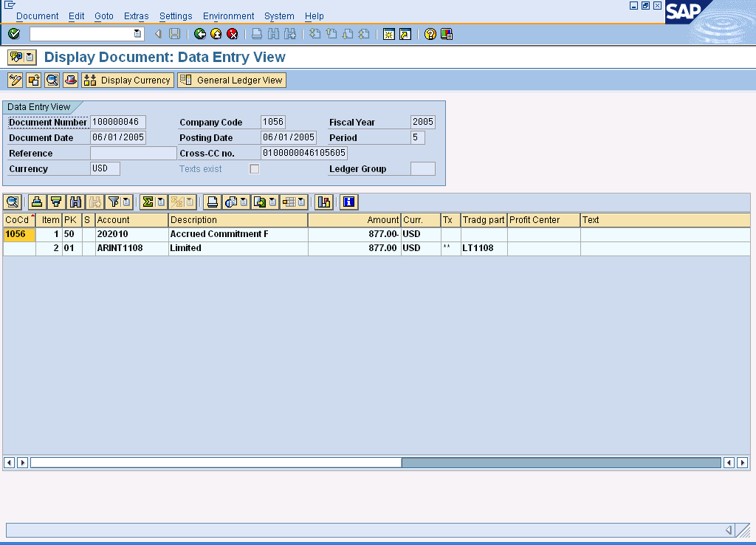Viewport: 756px width, 545px height.
Task: Open the Export dropdown arrow
Action: [x=273, y=202]
